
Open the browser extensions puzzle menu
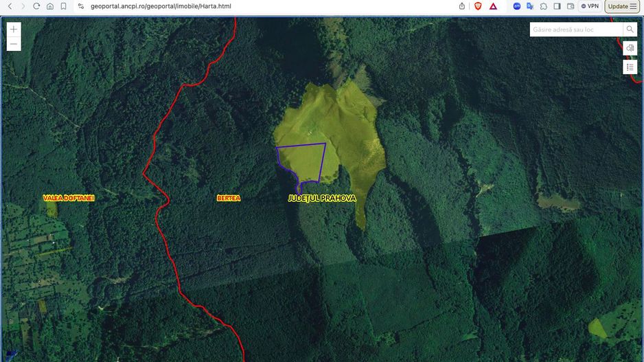point(544,6)
